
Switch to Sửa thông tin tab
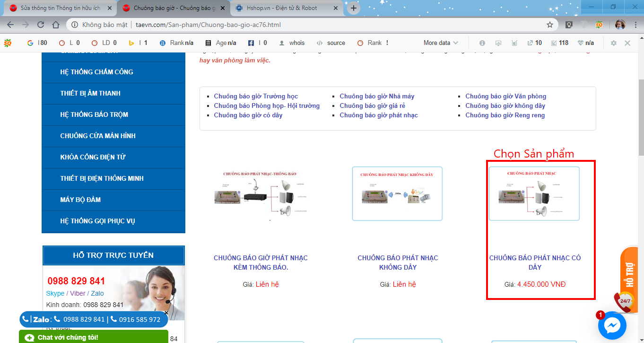59,8
